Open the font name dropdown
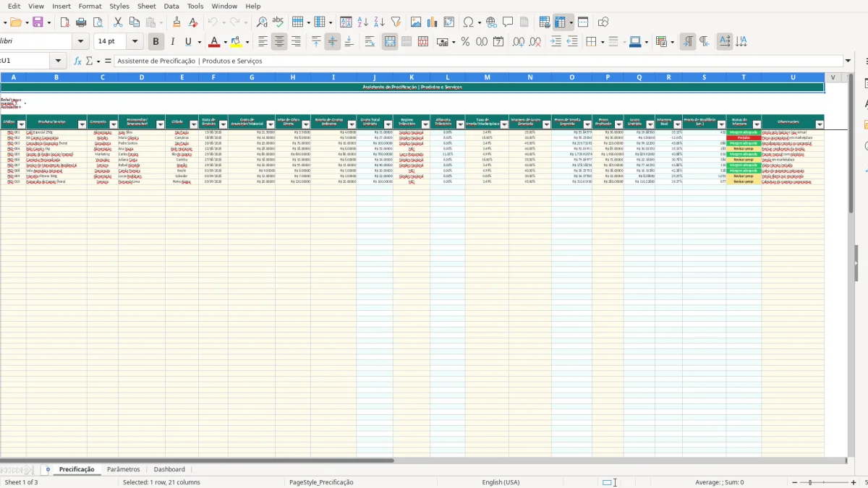The height and width of the screenshot is (488, 868). [x=81, y=42]
